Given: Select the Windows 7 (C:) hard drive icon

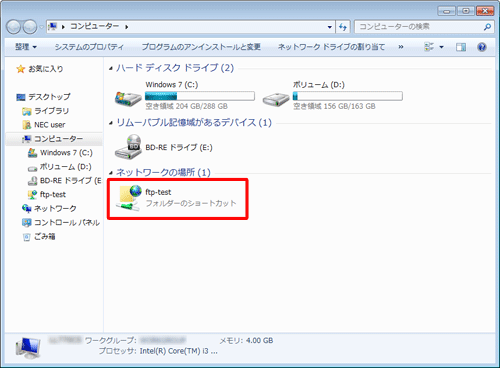Looking at the screenshot, I should point(128,98).
